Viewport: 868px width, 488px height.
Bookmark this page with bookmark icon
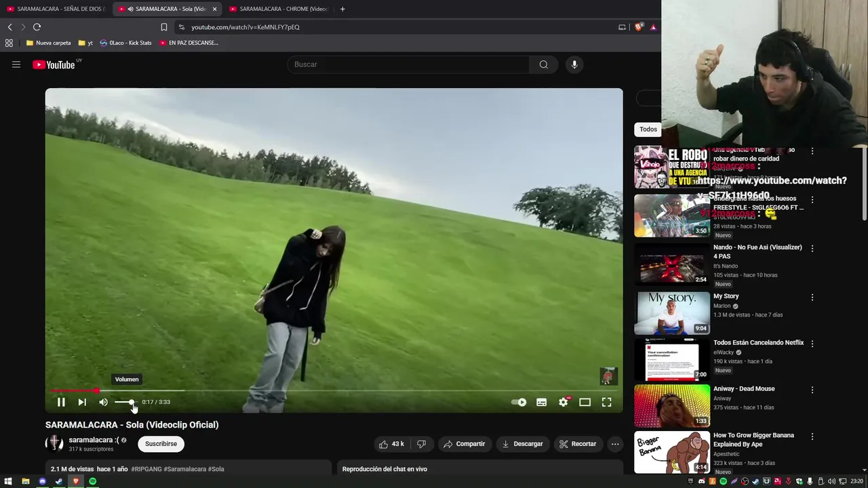tap(163, 27)
